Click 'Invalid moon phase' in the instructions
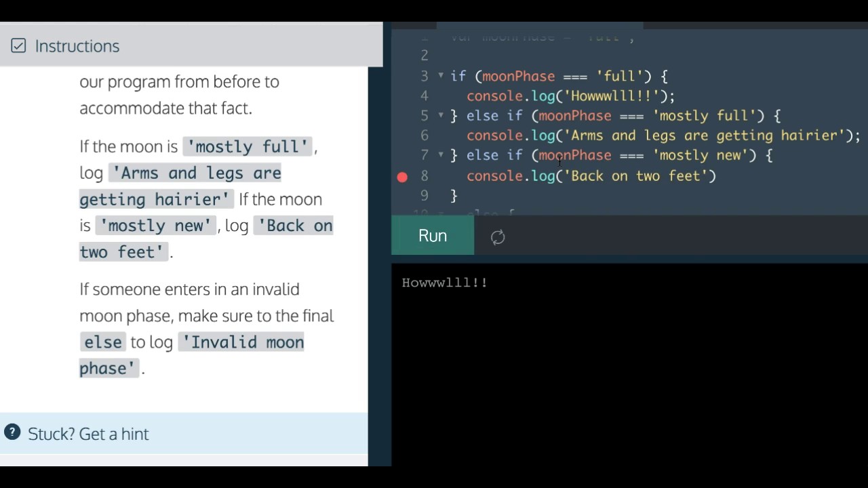The height and width of the screenshot is (488, 868). pyautogui.click(x=192, y=355)
